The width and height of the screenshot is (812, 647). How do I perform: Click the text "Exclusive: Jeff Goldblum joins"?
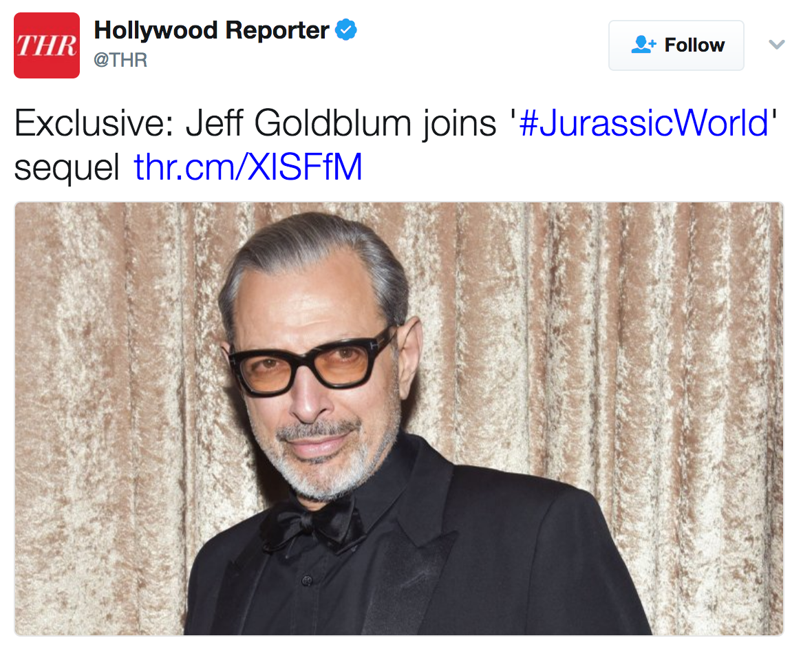click(x=255, y=123)
